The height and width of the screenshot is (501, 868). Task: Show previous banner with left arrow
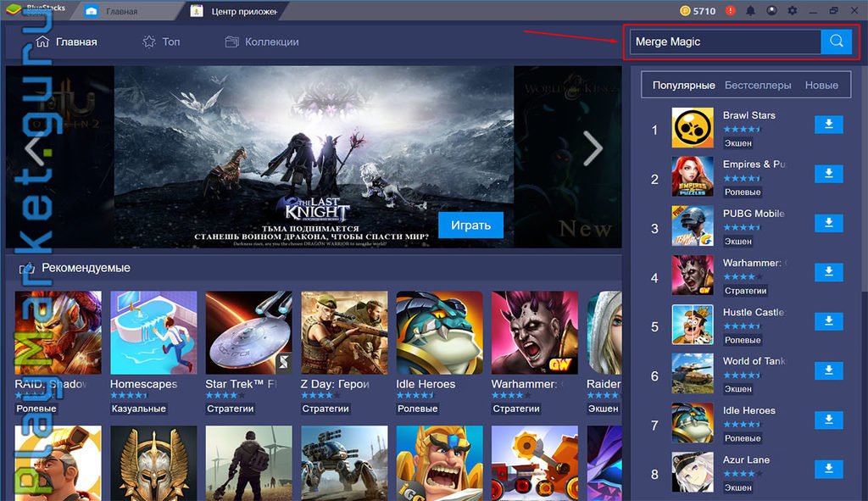pos(34,148)
